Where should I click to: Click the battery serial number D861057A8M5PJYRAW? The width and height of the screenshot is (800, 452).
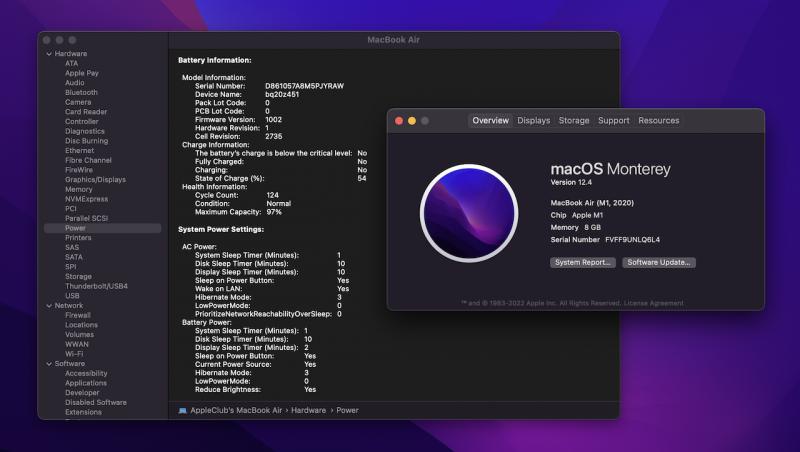click(305, 86)
